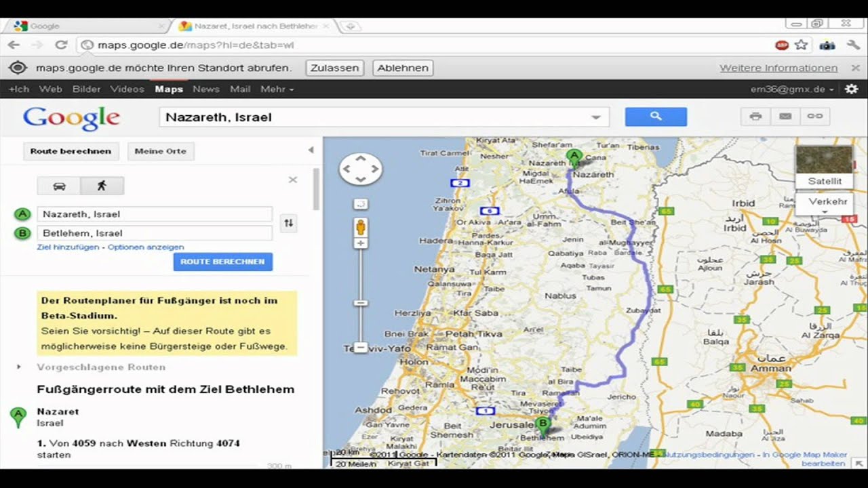Open News in the Google bar
Viewport: 868px width, 488px height.
tap(206, 89)
